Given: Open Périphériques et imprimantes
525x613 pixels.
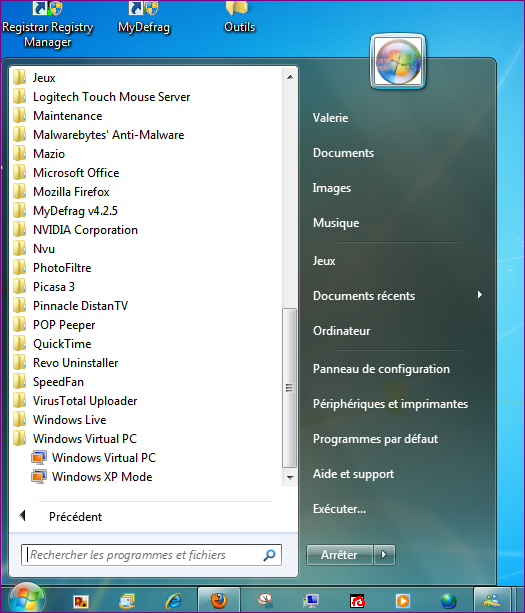Looking at the screenshot, I should coord(390,403).
